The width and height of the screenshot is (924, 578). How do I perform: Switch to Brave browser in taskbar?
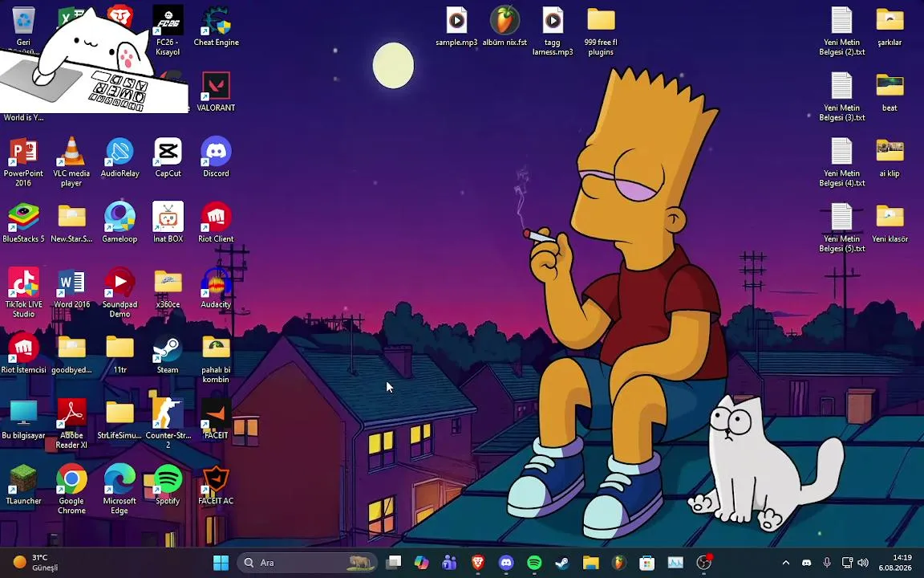[x=478, y=563]
